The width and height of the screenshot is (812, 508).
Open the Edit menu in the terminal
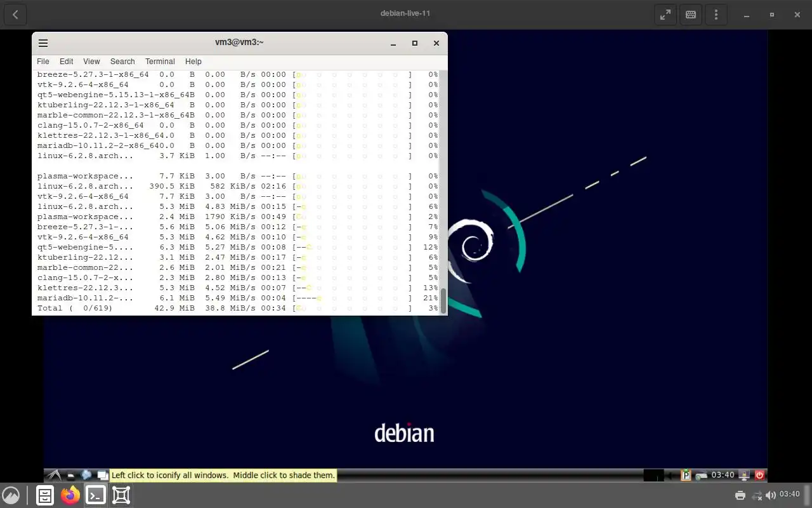coord(67,62)
